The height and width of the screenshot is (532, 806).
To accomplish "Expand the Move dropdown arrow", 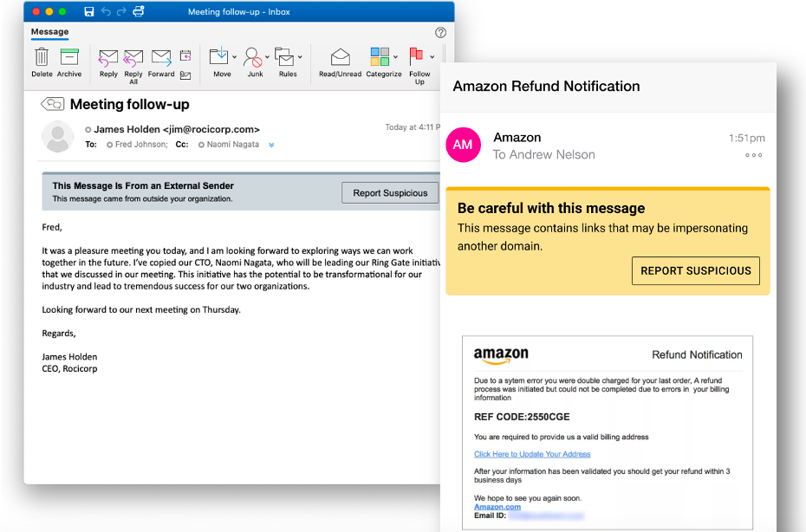I will [234, 57].
